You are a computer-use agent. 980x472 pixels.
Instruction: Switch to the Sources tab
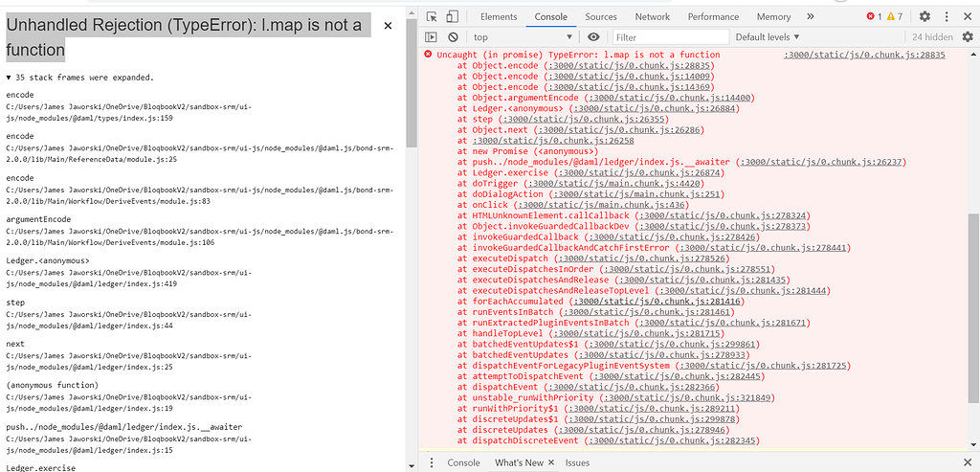coord(601,17)
